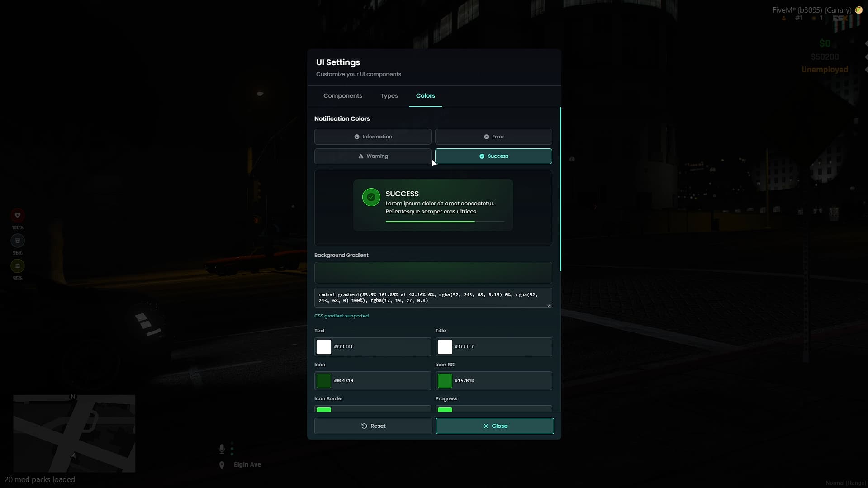Click the minimap in the bottom left
Screen dimensions: 868x488
74,433
